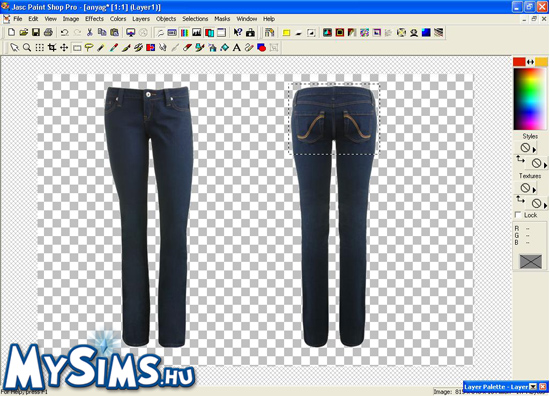Select the Freehand lasso tool

click(x=89, y=47)
